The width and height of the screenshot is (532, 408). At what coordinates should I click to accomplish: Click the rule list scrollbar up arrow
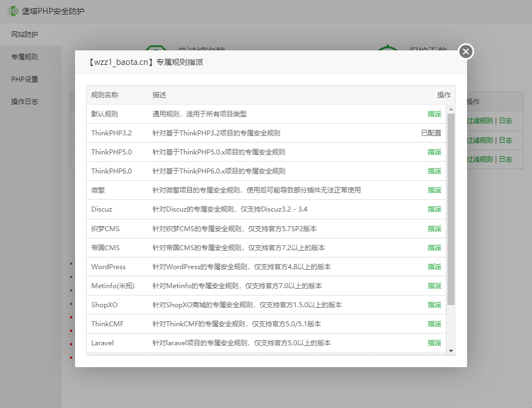(x=451, y=109)
